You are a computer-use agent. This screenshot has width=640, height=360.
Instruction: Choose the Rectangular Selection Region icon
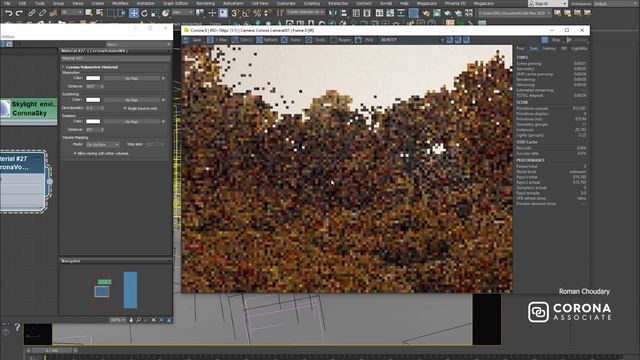click(x=111, y=13)
